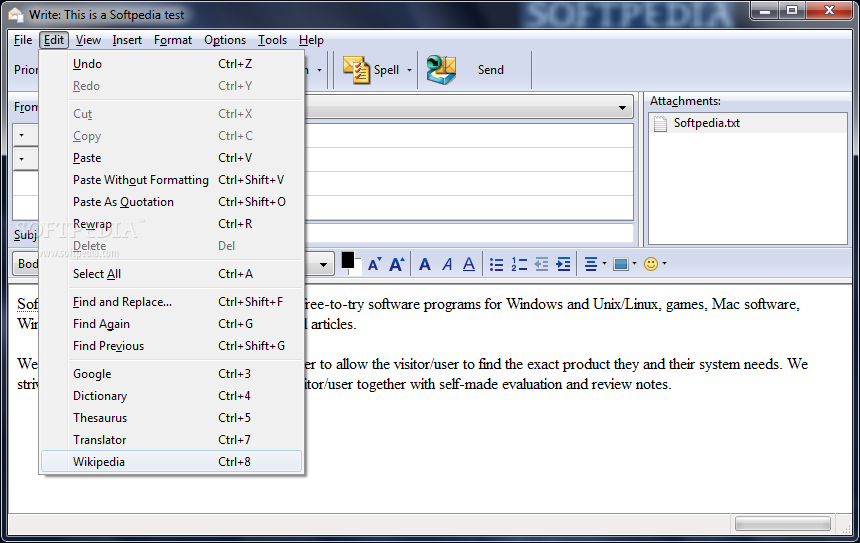Screen dimensions: 860x543
Task: Open the Tools menu
Action: 273,40
